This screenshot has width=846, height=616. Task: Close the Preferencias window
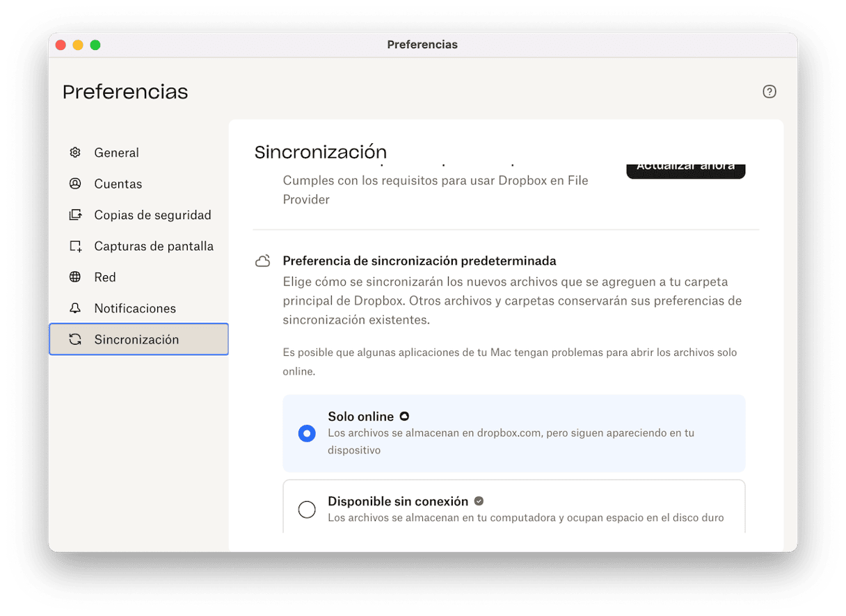[x=61, y=45]
